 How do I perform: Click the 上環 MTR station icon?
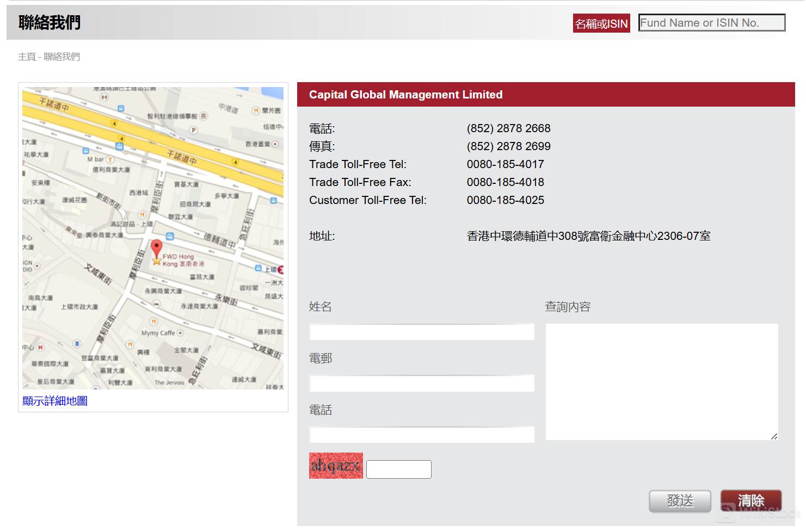tap(281, 270)
